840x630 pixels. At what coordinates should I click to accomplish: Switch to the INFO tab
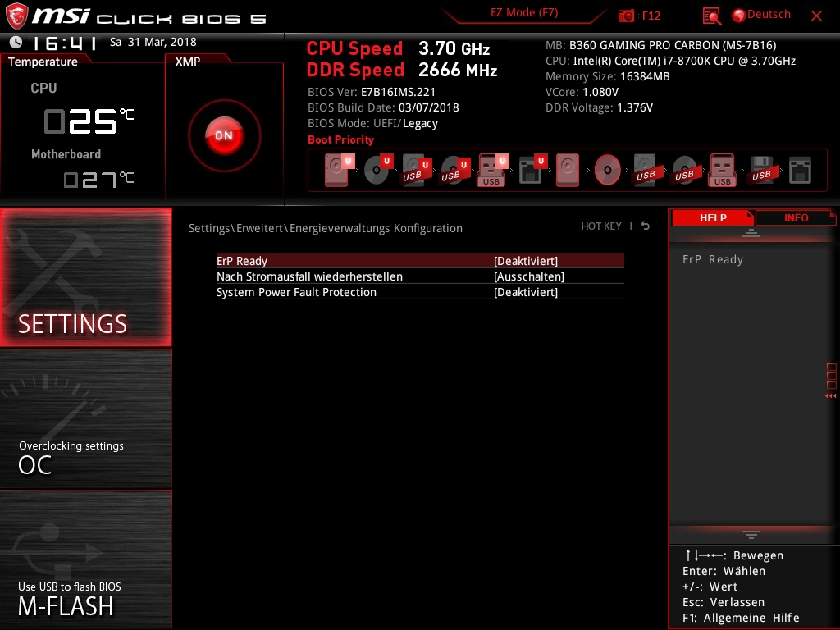pos(796,218)
